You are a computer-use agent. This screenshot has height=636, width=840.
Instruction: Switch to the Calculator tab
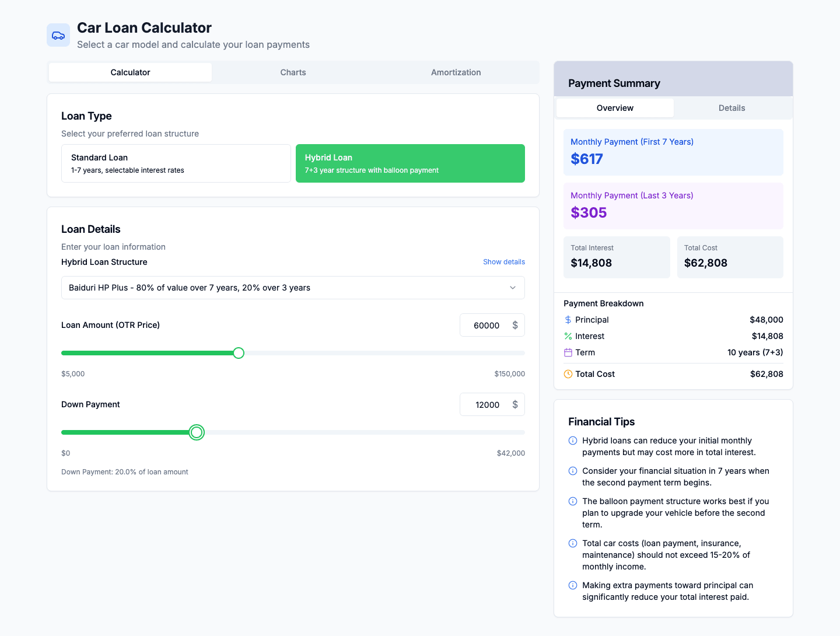point(130,72)
